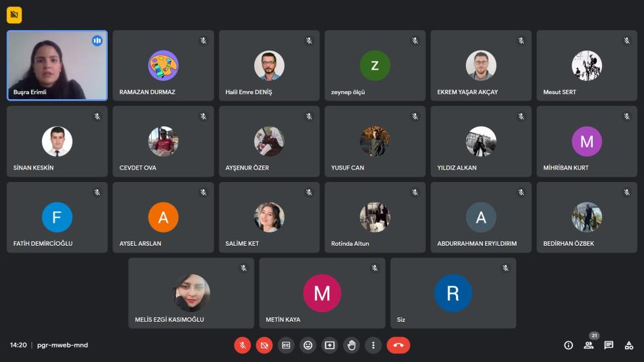Screen dimensions: 644x362
Task: Click the present screen icon
Action: [329, 345]
